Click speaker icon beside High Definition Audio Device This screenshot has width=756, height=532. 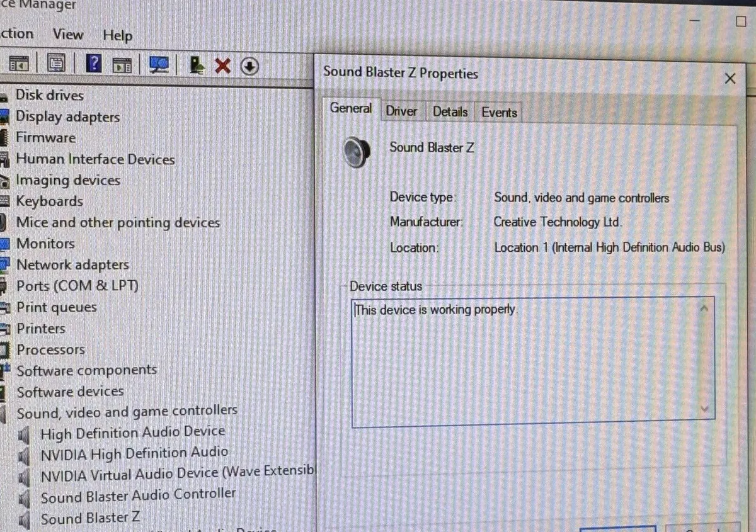25,435
